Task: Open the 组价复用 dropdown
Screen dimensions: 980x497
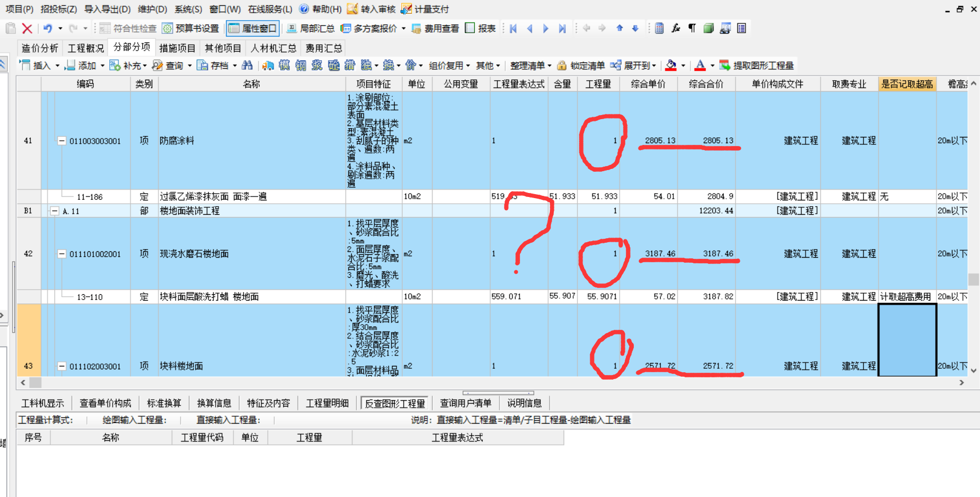Action: (x=468, y=66)
